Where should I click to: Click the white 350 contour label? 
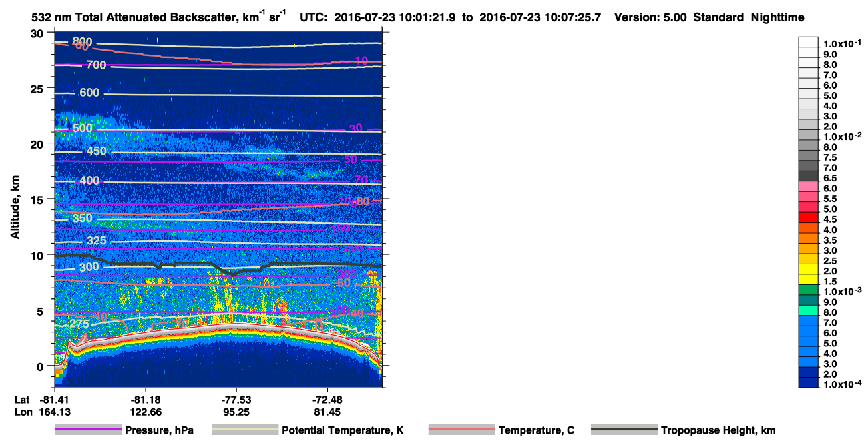point(82,218)
